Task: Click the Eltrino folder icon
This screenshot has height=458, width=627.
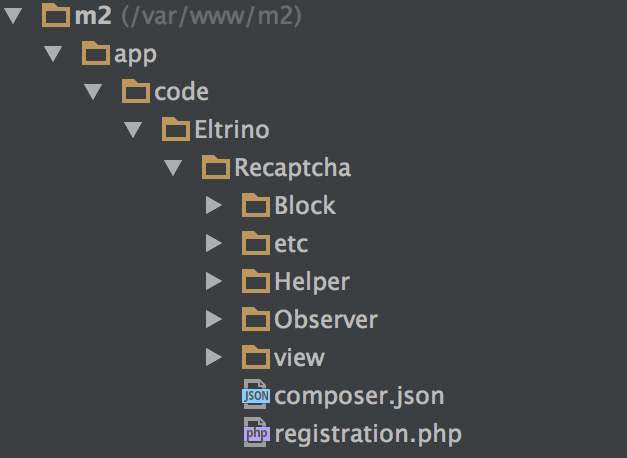Action: pyautogui.click(x=176, y=129)
